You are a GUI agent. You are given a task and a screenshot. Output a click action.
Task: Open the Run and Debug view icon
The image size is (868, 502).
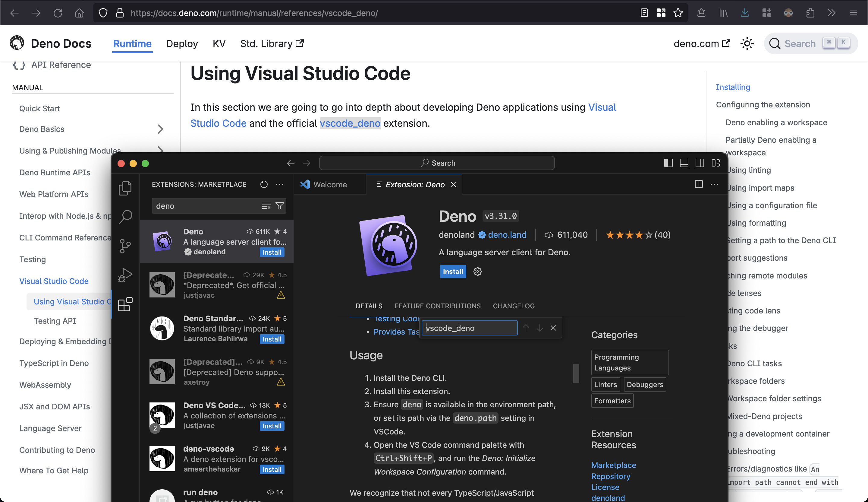(x=125, y=275)
